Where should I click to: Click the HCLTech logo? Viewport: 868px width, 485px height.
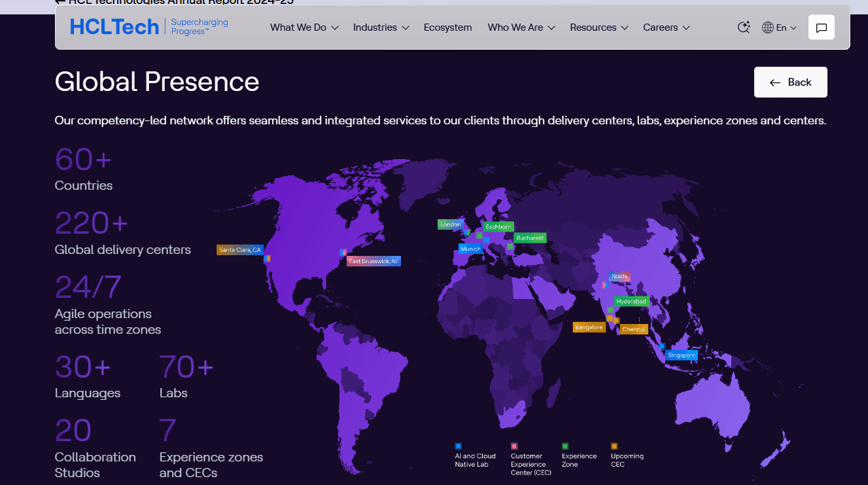click(114, 27)
